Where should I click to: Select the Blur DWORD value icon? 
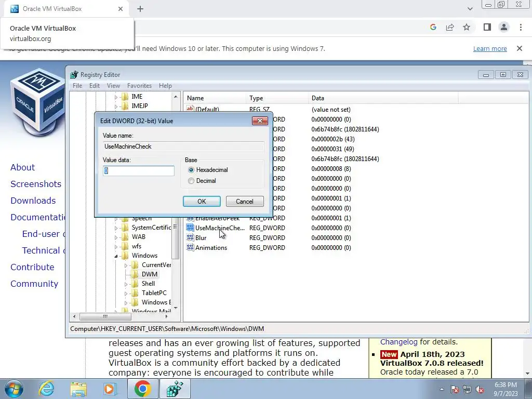[x=190, y=237]
